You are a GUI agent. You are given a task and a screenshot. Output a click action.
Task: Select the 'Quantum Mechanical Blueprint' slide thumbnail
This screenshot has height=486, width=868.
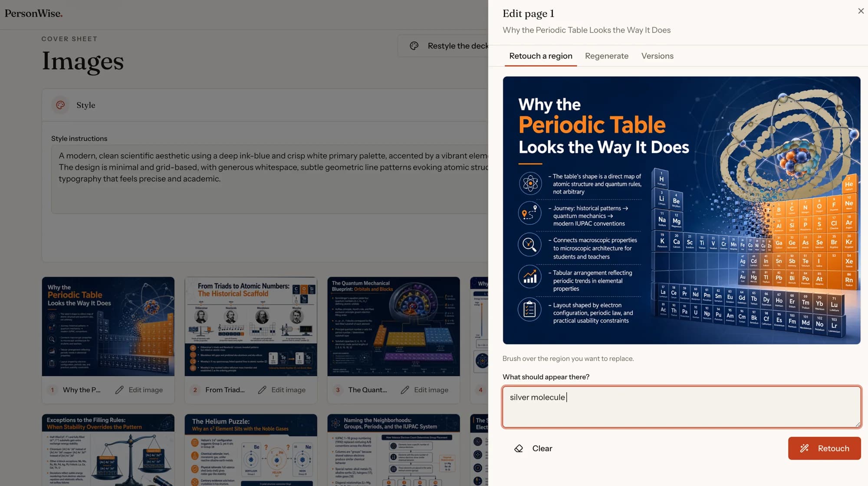pyautogui.click(x=394, y=326)
